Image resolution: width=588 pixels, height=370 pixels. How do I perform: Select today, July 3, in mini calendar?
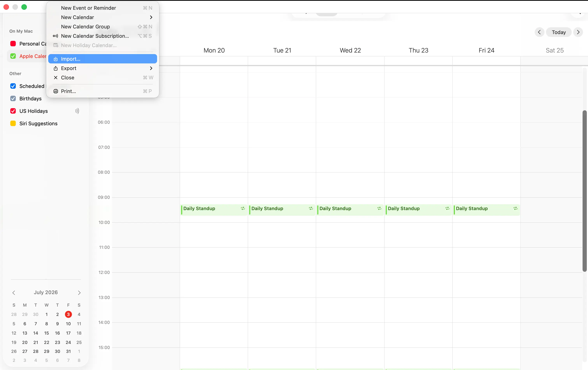(68, 314)
